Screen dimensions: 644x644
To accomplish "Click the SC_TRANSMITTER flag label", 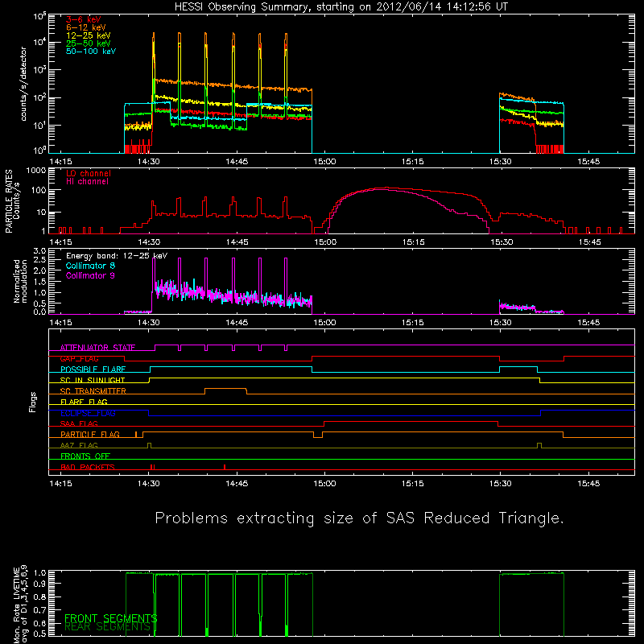I will pos(93,391).
